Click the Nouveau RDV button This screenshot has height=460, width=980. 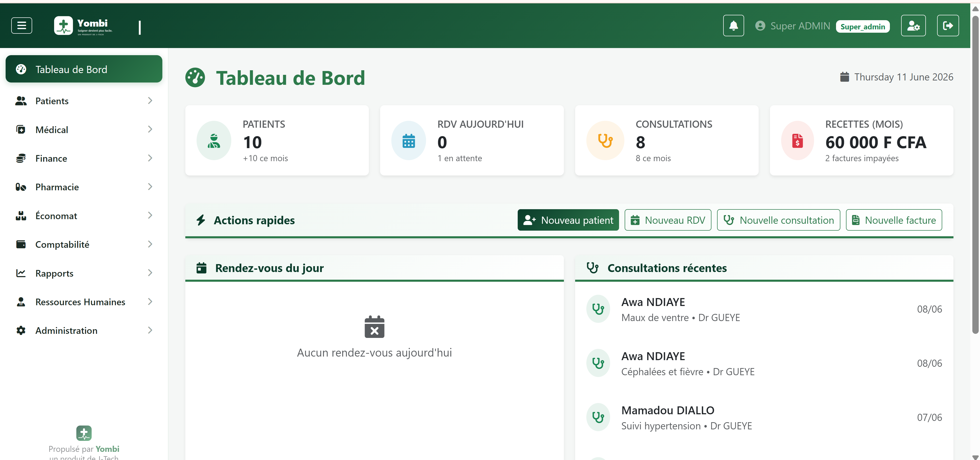pyautogui.click(x=668, y=220)
